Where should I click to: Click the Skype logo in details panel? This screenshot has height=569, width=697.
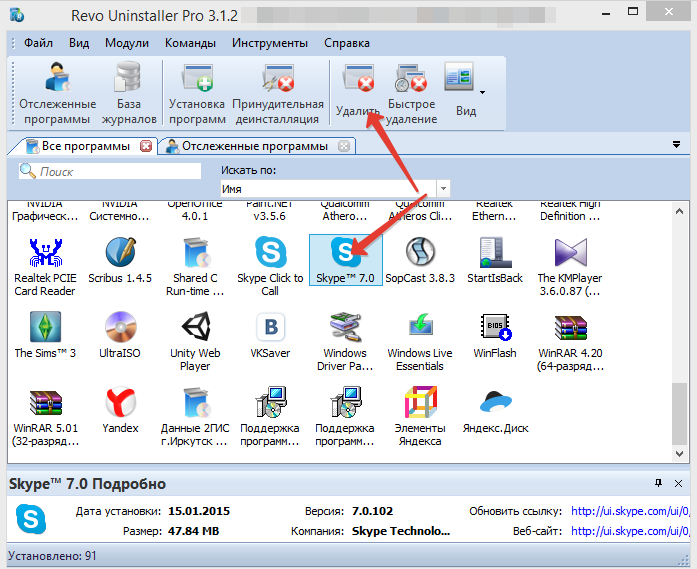coord(31,520)
